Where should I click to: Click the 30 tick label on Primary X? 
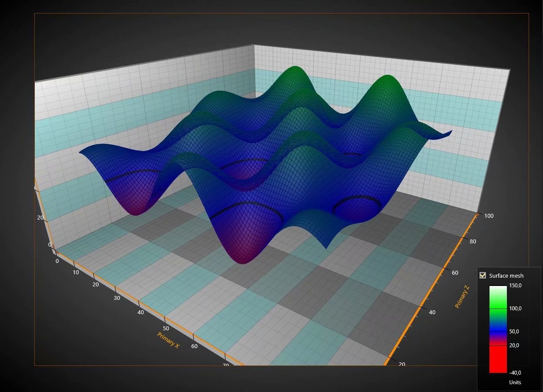pos(117,298)
